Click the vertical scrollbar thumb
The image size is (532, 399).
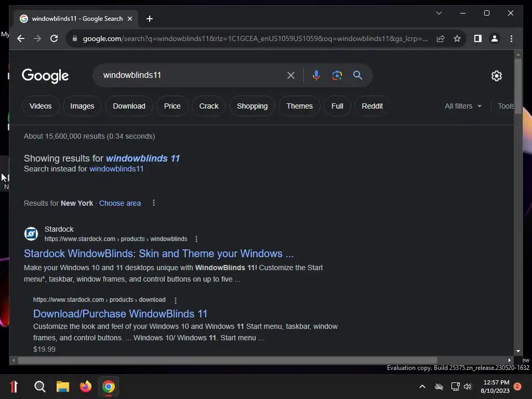coord(518,86)
